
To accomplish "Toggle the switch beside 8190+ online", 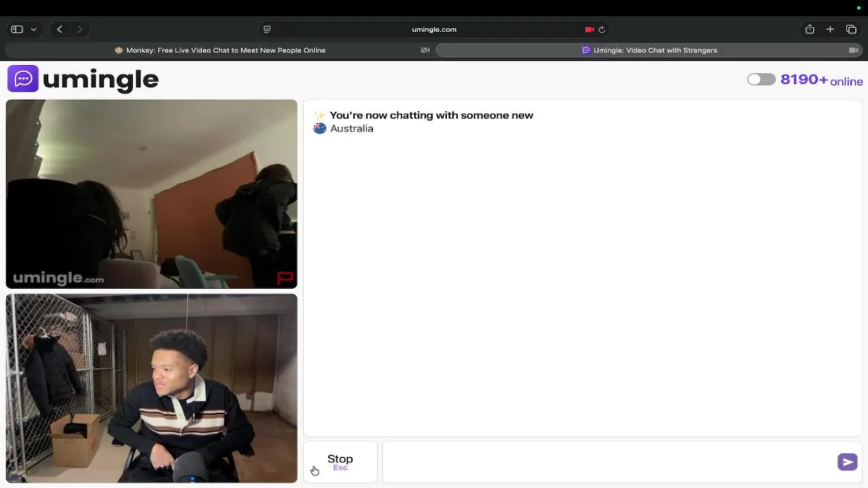I will 761,79.
